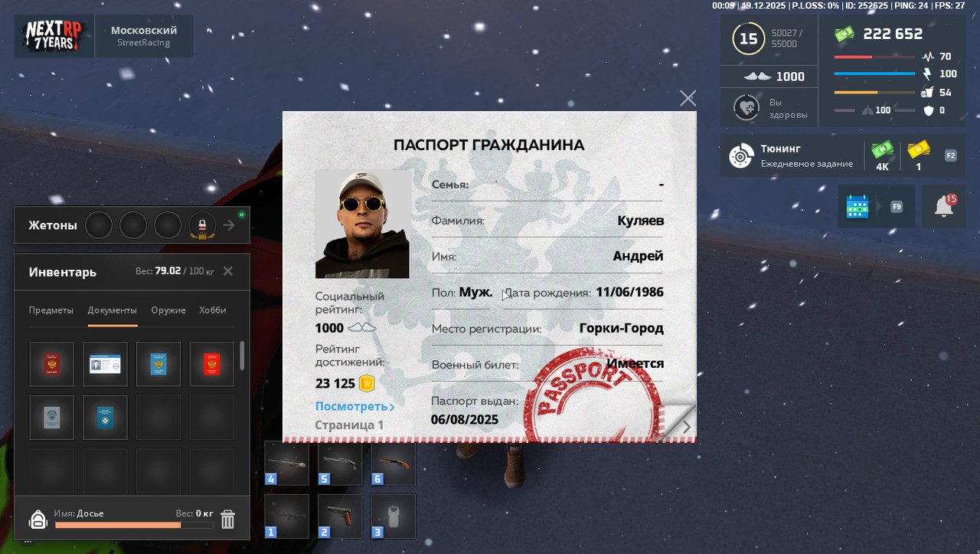This screenshot has width=980, height=554.
Task: Open notifications via the bell with 15 badge
Action: pyautogui.click(x=943, y=205)
